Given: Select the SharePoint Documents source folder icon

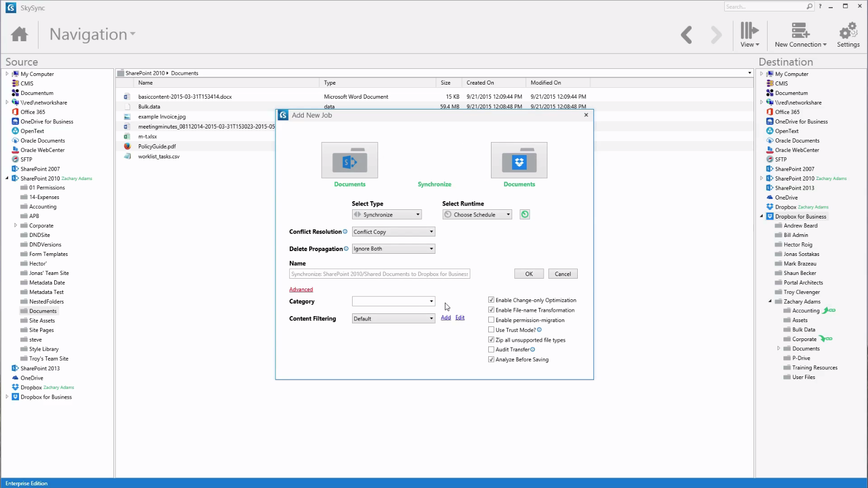Looking at the screenshot, I should [x=349, y=160].
